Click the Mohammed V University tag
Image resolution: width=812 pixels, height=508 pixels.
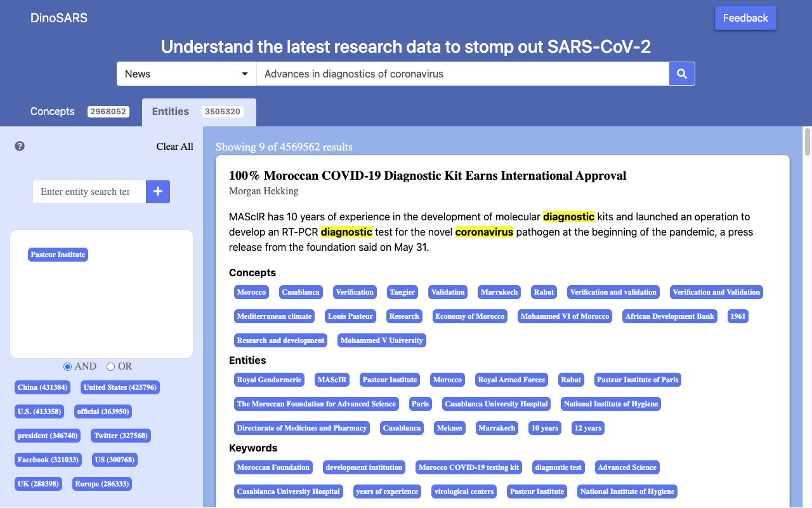pos(381,340)
